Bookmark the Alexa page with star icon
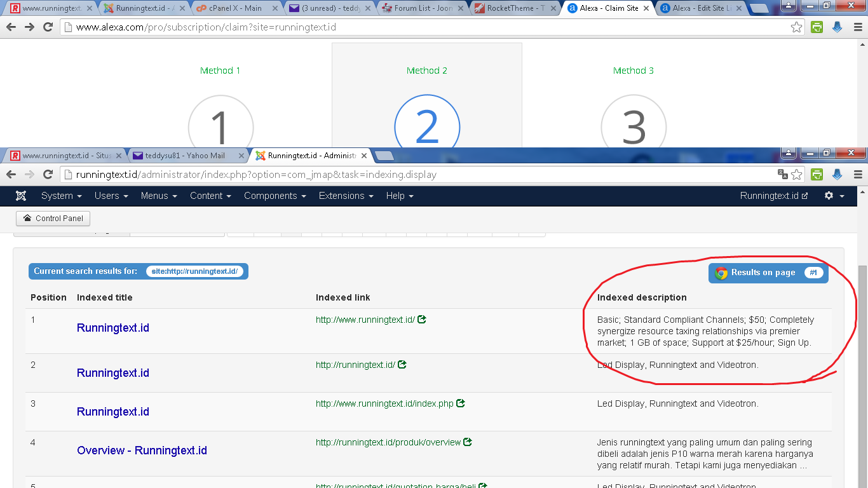This screenshot has width=868, height=488. pos(796,27)
